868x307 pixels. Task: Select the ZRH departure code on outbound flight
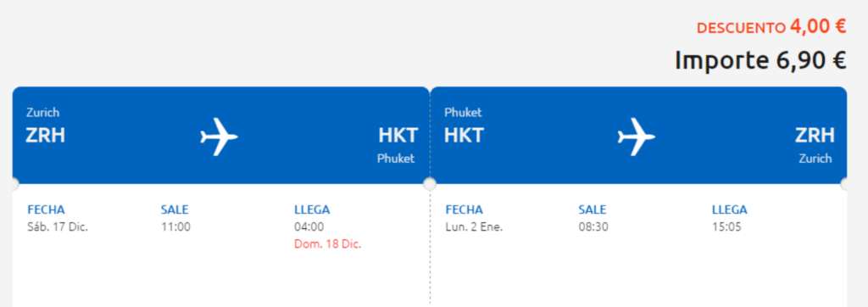(46, 135)
